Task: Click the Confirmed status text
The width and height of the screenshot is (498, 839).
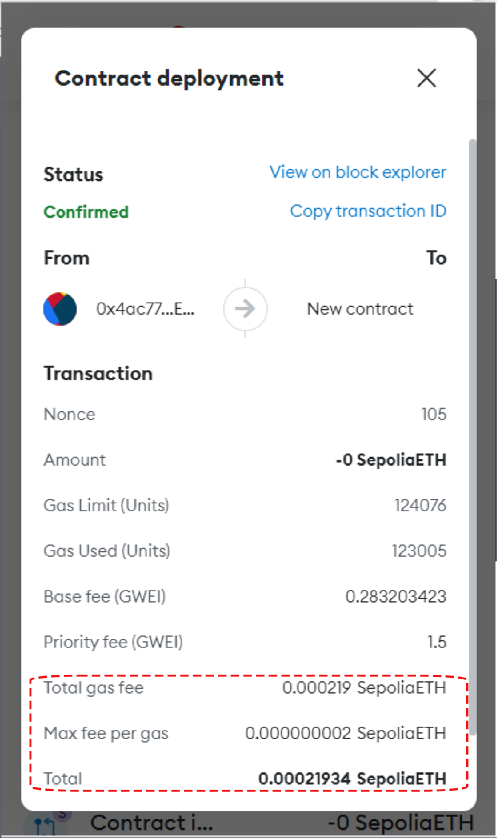Action: coord(86,212)
